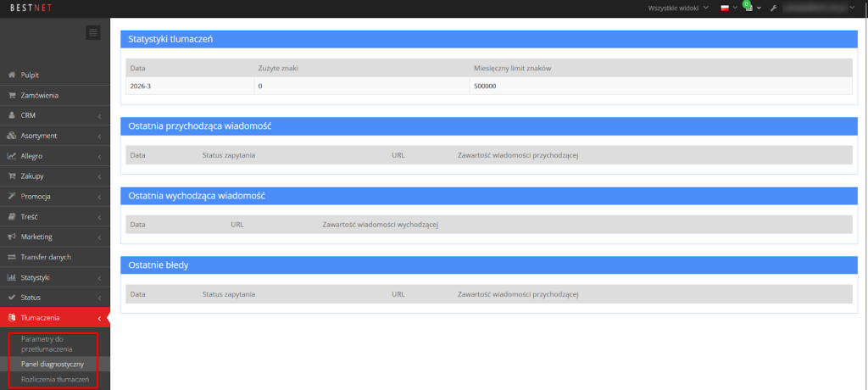Open the blurred user account dropdown
This screenshot has width=868, height=390.
821,8
